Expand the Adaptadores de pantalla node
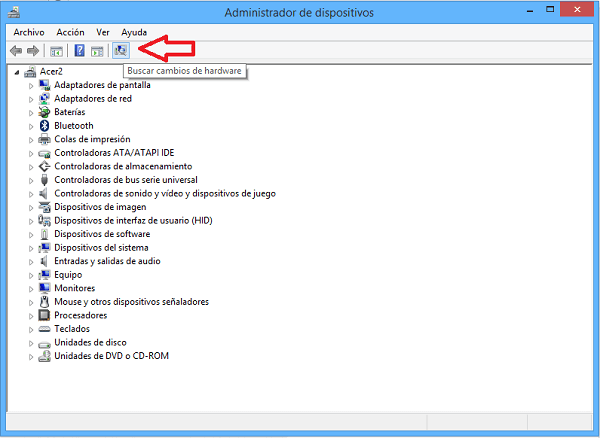Viewport: 600px width, 438px height. tap(31, 85)
